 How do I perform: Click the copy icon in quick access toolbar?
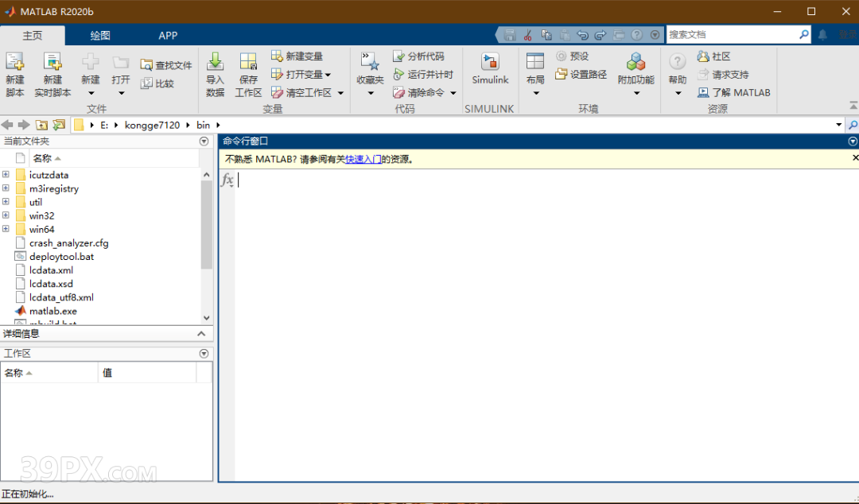pyautogui.click(x=546, y=34)
